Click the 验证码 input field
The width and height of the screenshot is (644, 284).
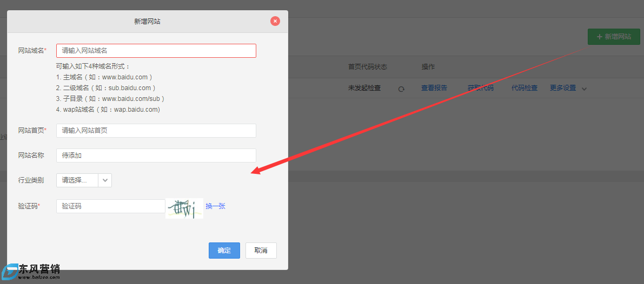[110, 206]
